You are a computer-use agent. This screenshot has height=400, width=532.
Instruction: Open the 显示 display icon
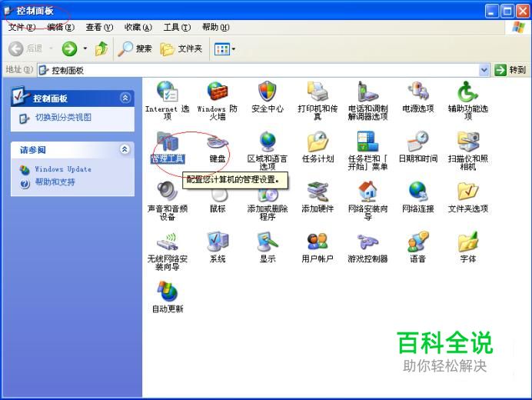coord(268,242)
